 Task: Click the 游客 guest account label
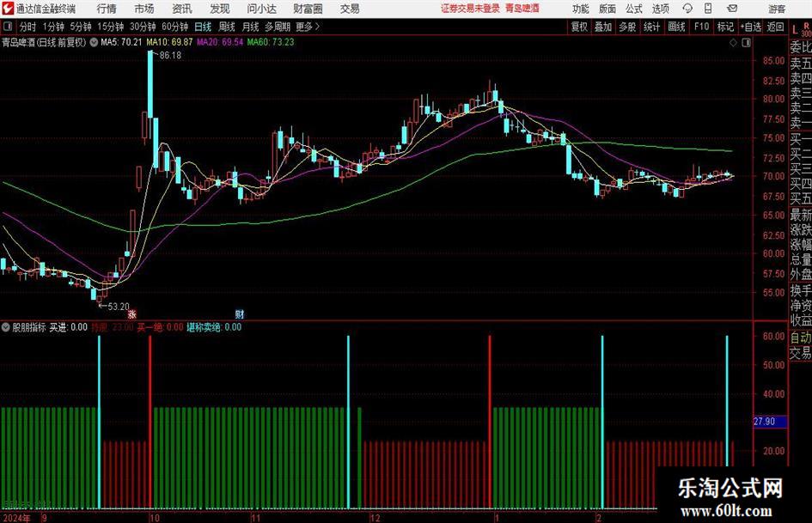point(777,9)
